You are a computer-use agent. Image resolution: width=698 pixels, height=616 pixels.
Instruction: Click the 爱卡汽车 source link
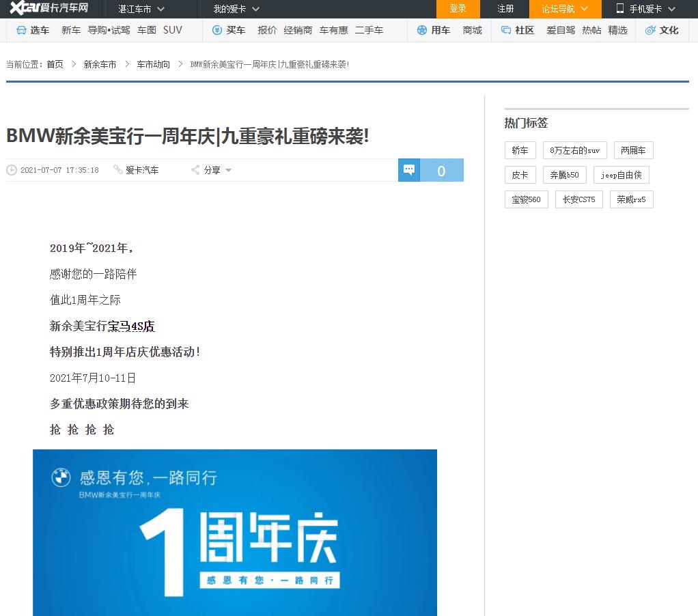[142, 170]
